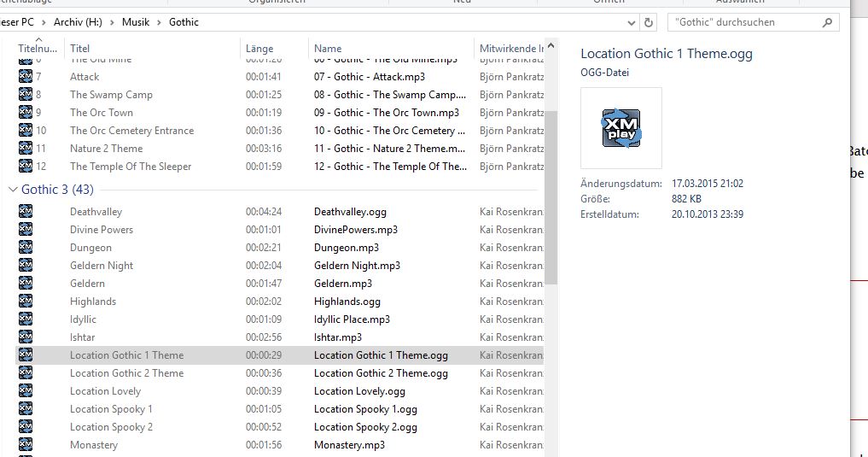Click large XMPlay thumbnail in preview pane

(x=620, y=128)
